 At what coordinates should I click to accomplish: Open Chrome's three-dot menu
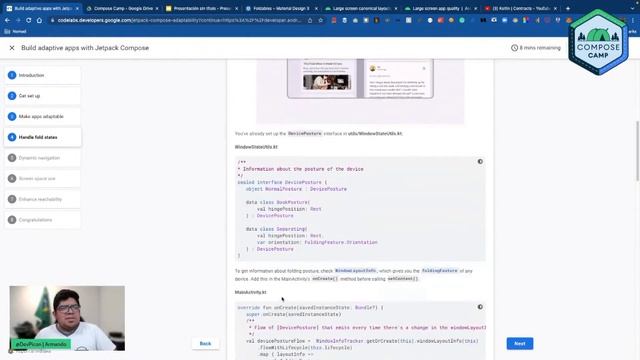(634, 20)
